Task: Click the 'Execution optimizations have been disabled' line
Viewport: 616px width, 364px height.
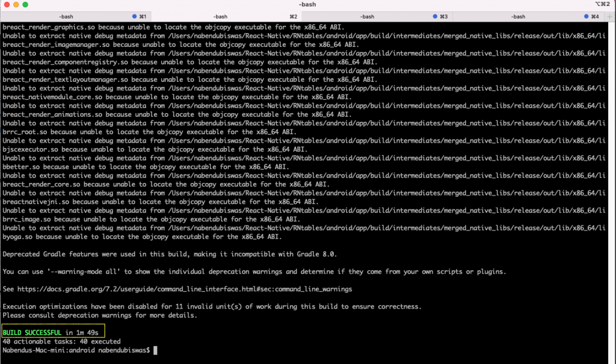Action: coord(211,306)
